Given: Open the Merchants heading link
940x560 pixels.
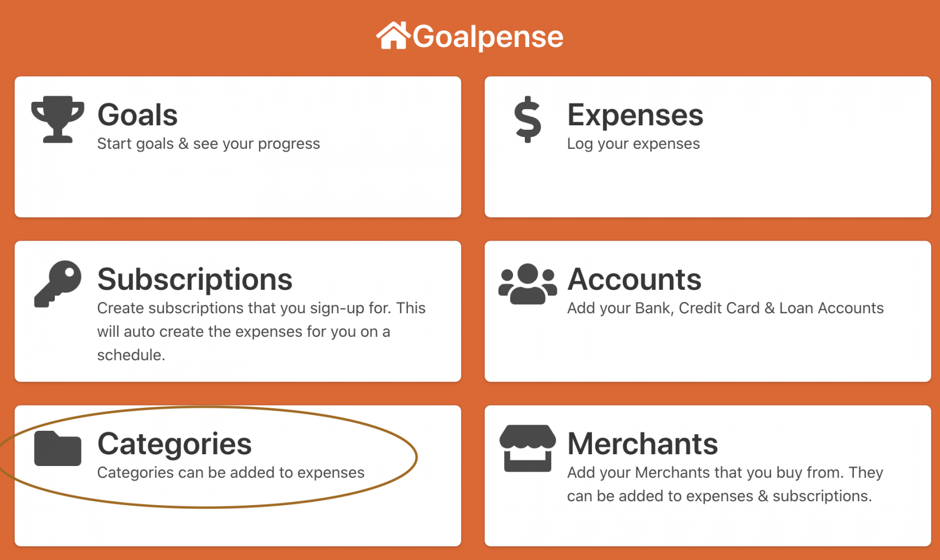Looking at the screenshot, I should [642, 444].
